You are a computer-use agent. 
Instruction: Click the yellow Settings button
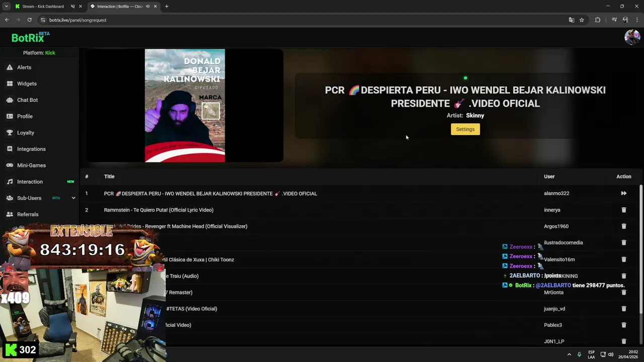click(x=465, y=129)
